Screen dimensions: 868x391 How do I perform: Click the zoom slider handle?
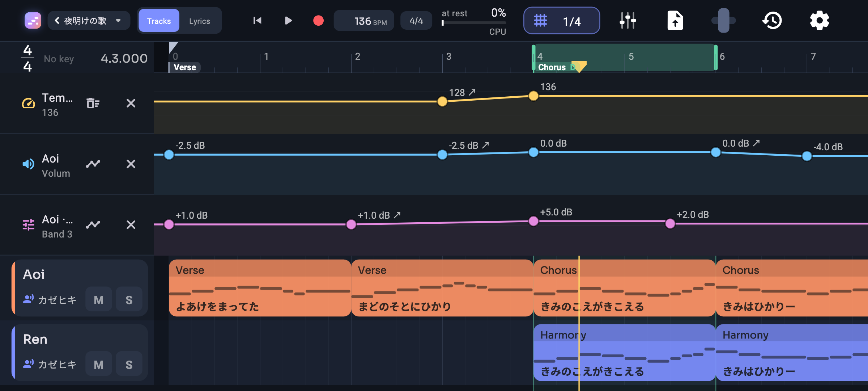724,21
